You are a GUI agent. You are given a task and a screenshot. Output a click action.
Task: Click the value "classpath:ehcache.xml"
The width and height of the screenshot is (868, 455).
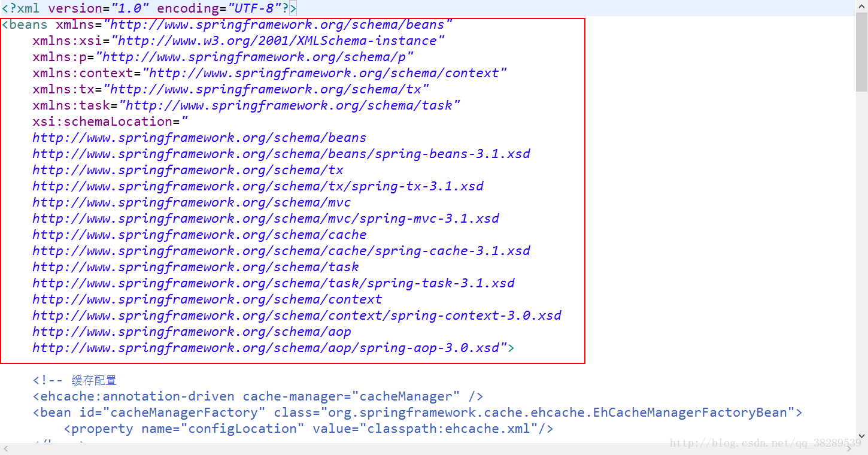pyautogui.click(x=449, y=429)
